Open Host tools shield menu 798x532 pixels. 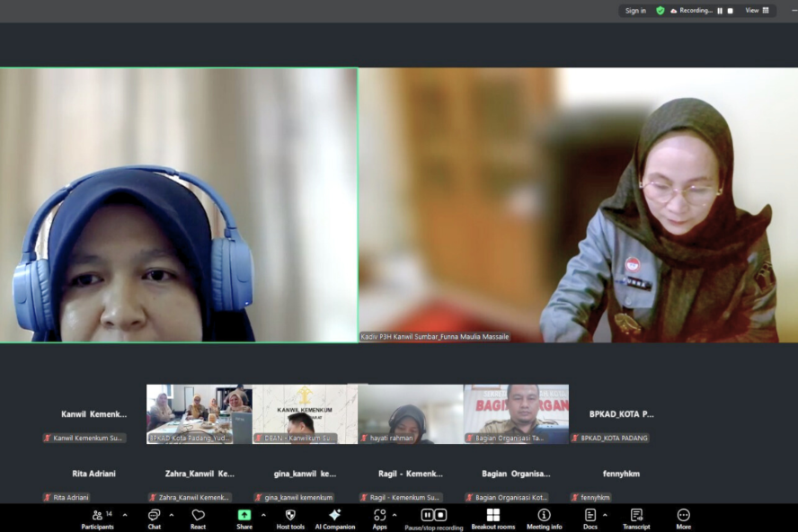tap(290, 518)
